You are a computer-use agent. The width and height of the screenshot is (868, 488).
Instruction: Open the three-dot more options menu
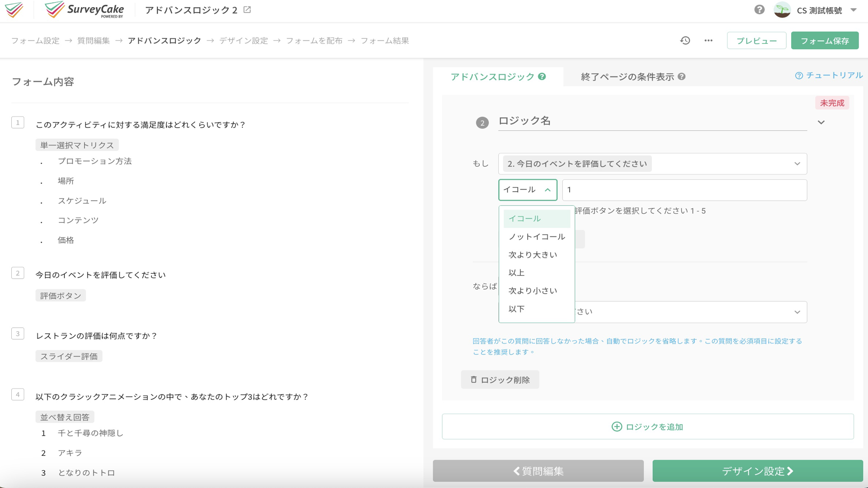pos(708,41)
